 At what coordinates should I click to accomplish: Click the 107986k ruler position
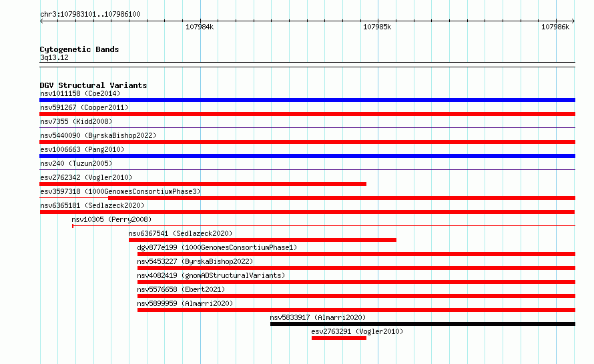coord(555,27)
